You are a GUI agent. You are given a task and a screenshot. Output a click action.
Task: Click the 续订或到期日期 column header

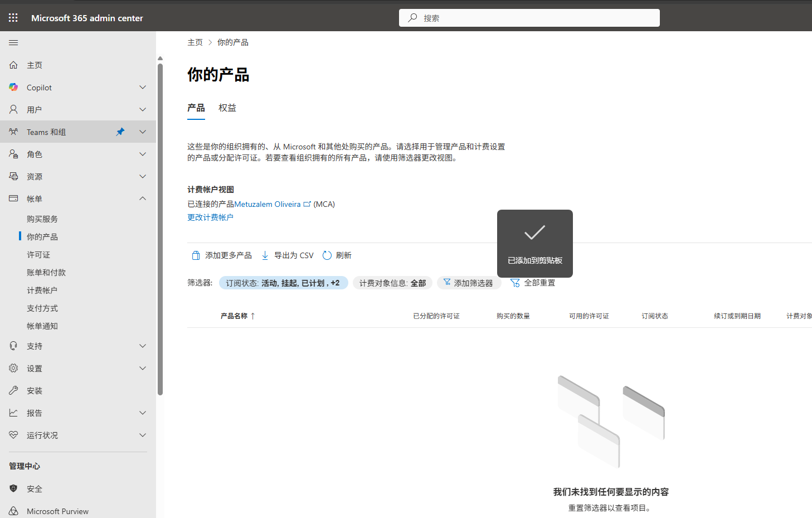click(x=737, y=316)
